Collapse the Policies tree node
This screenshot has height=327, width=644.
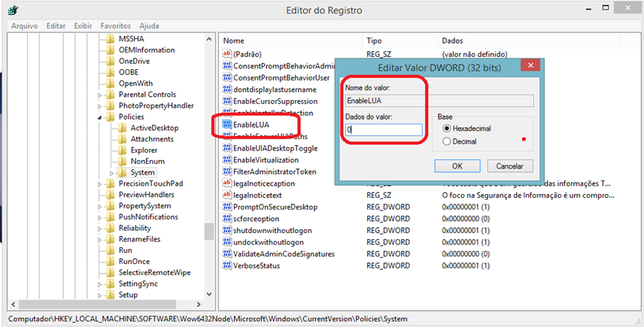click(100, 117)
